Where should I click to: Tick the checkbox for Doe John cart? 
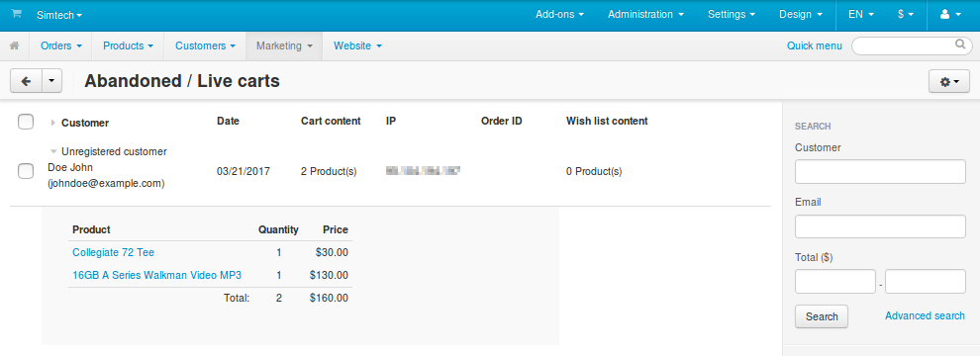point(26,170)
